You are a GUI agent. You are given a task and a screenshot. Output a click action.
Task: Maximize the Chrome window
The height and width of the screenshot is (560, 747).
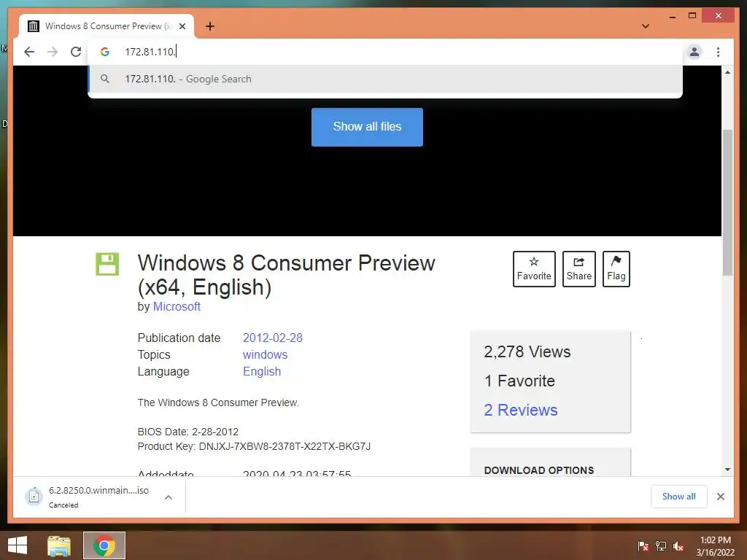point(692,16)
